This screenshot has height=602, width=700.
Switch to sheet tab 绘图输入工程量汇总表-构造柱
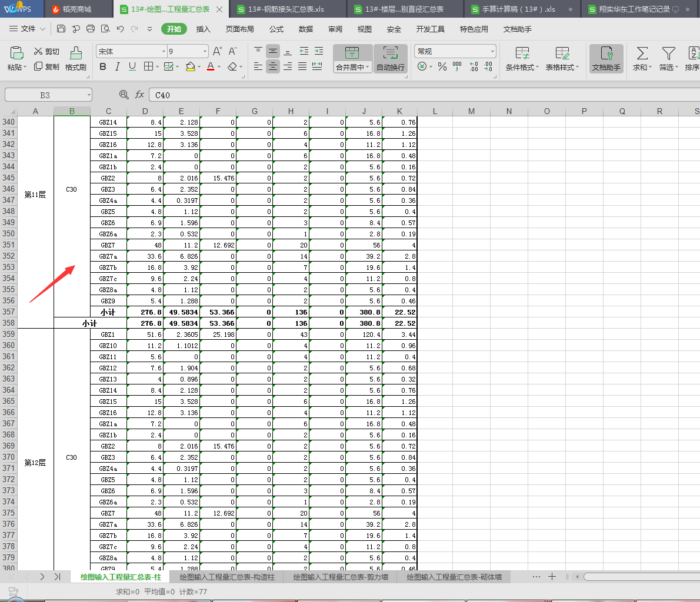(227, 577)
